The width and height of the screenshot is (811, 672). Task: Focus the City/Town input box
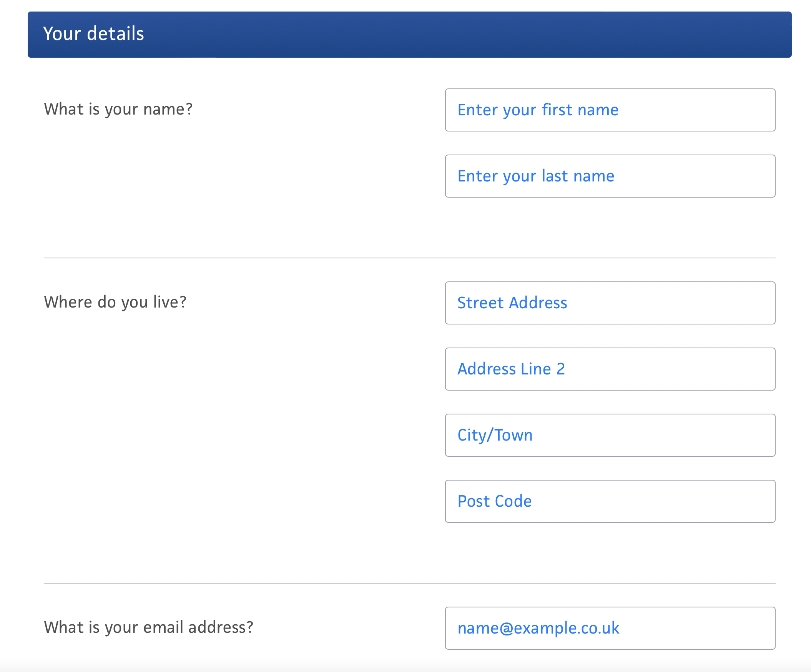[610, 435]
